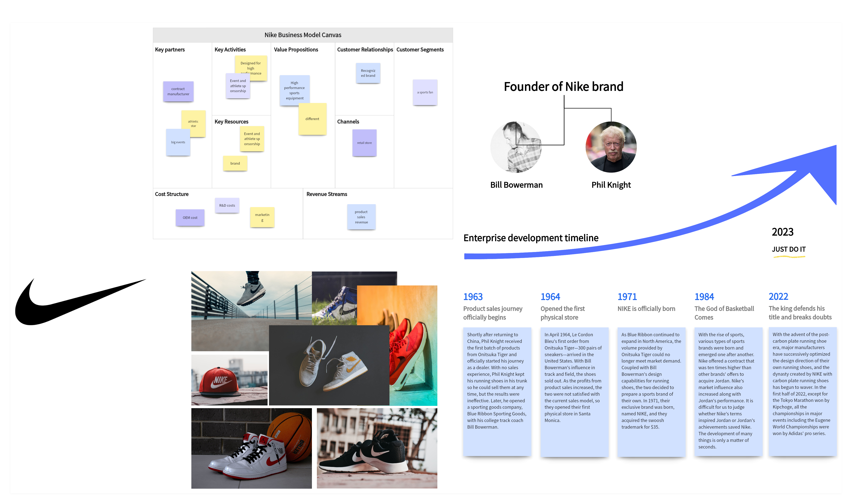Click the 'Channels' heading

pos(348,122)
